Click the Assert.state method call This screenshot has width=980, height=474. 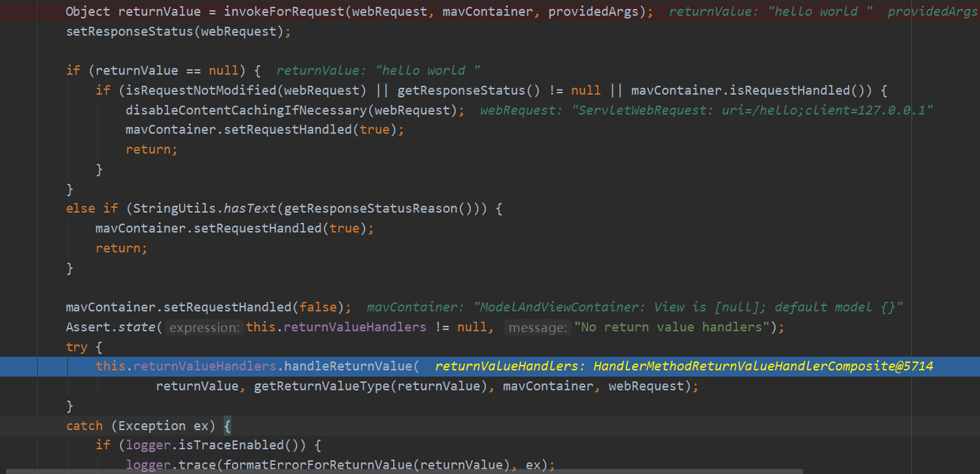coord(110,327)
